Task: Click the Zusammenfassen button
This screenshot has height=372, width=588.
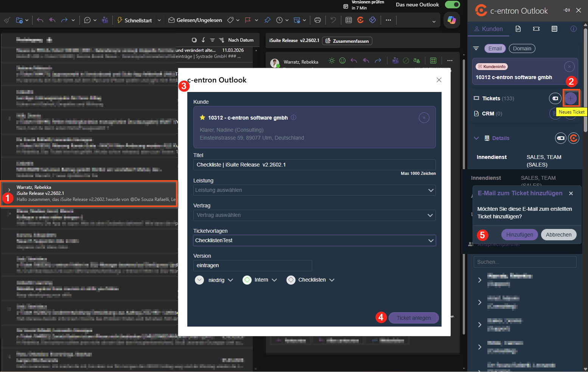Action: [347, 41]
